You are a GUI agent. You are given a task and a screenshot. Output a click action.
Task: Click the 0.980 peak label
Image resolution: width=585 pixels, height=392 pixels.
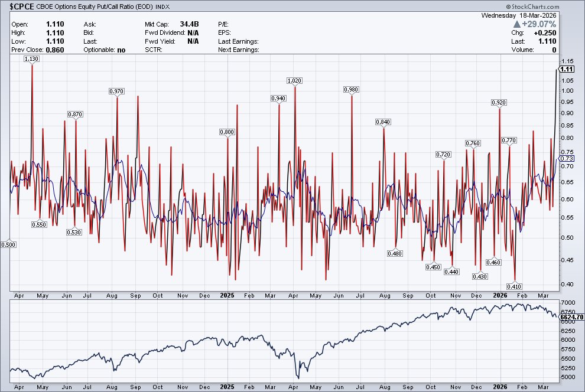pos(351,89)
